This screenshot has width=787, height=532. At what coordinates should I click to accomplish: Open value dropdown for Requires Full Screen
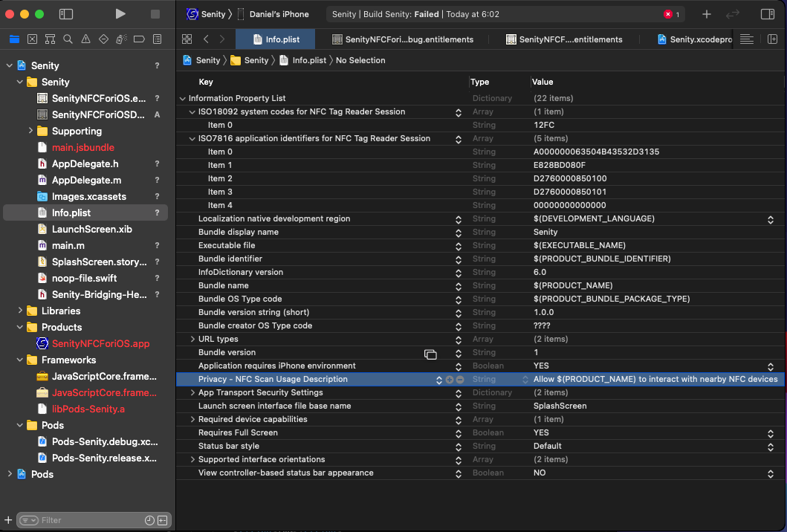click(x=770, y=433)
